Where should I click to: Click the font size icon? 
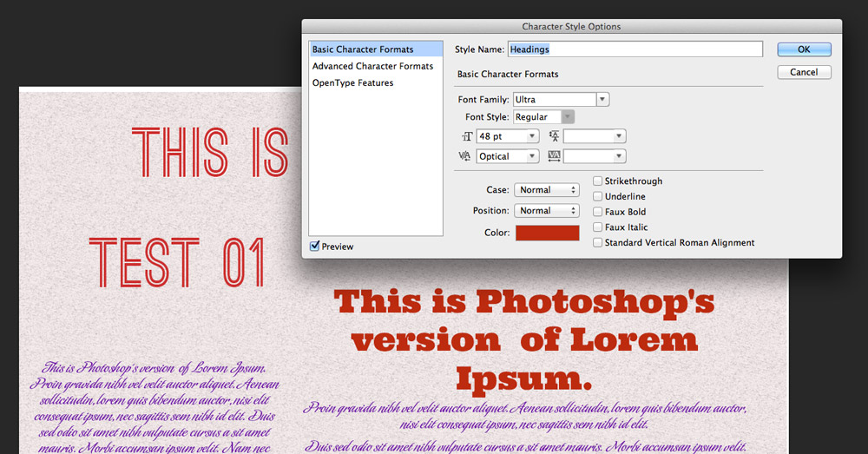point(467,136)
